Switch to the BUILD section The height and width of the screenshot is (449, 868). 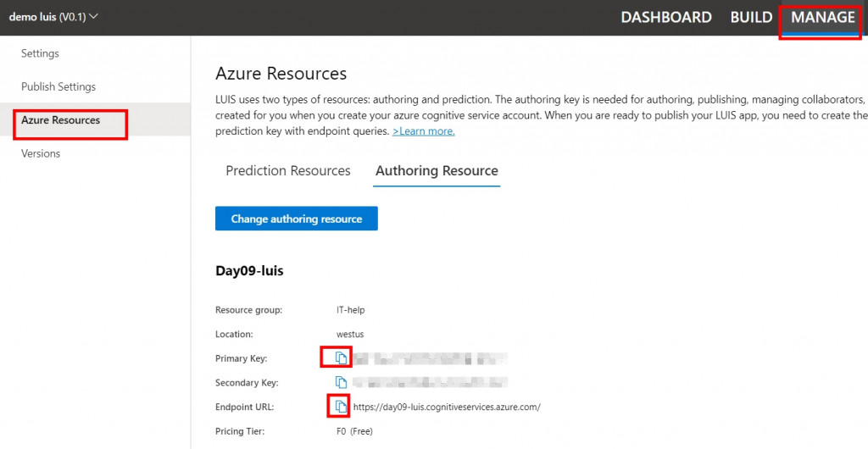click(751, 17)
